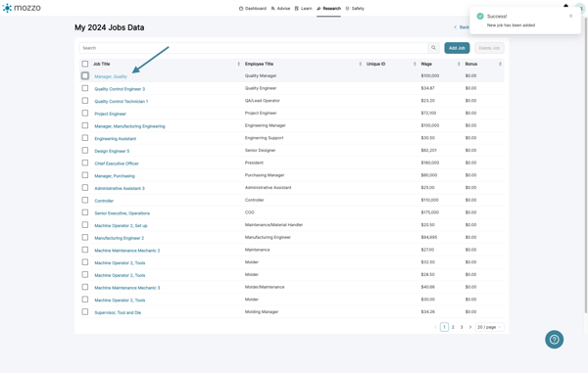
Task: Open the Administrative Assistant 3 link
Action: 120,188
